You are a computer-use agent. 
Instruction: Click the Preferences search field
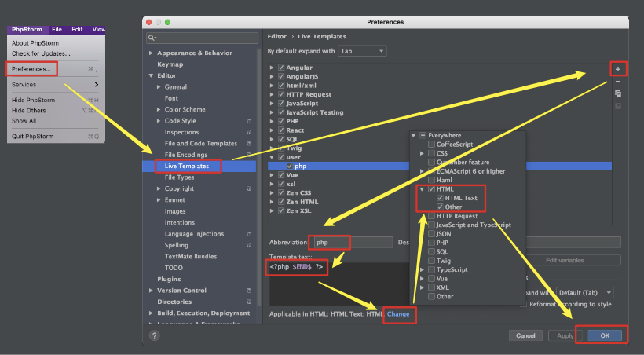pos(202,38)
